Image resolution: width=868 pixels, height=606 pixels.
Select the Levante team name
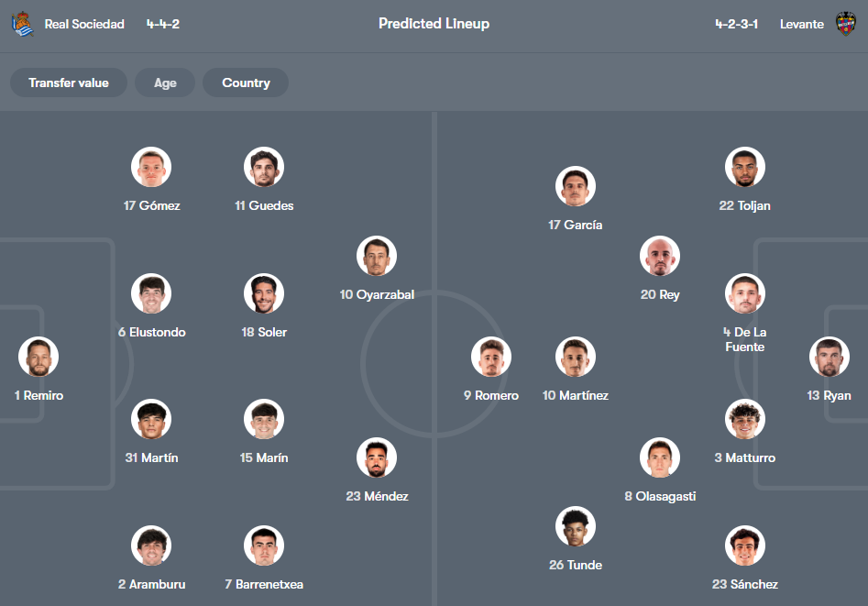[x=801, y=24]
